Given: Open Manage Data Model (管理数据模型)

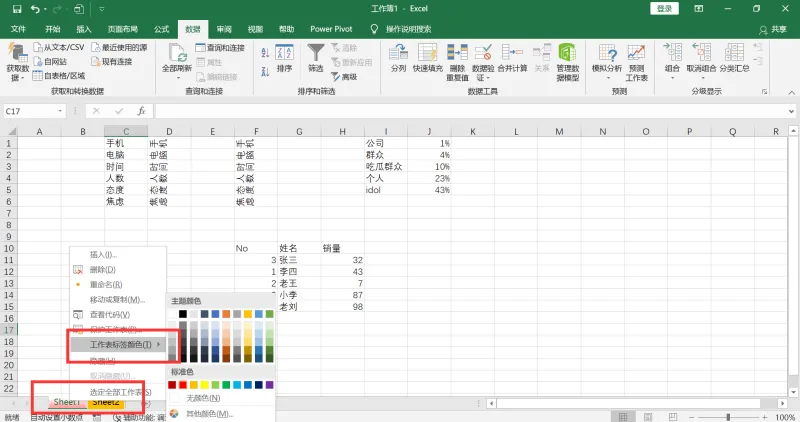Looking at the screenshot, I should tap(567, 62).
